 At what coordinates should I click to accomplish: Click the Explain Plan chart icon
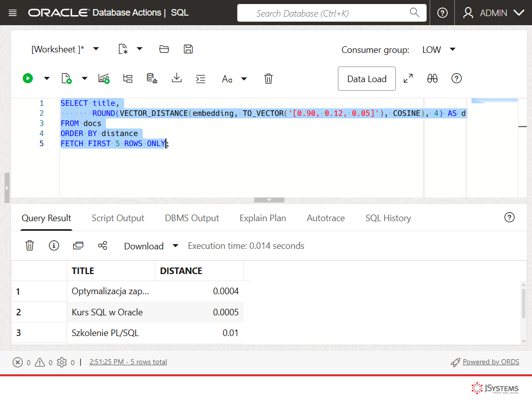click(104, 78)
